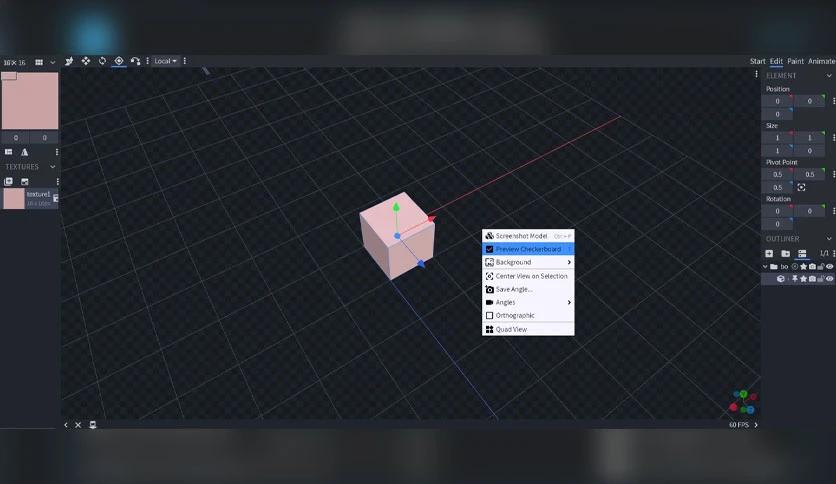Toggle the Outliner options icon
This screenshot has height=484, width=836.
(x=802, y=254)
